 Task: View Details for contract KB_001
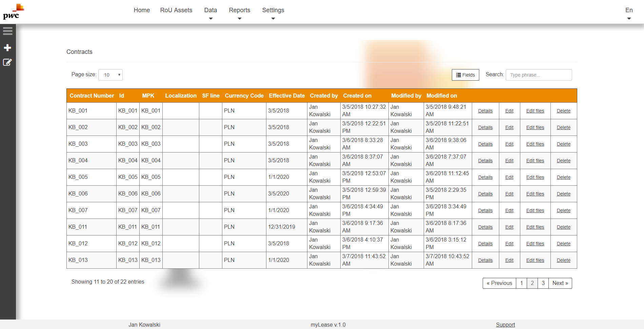(485, 111)
